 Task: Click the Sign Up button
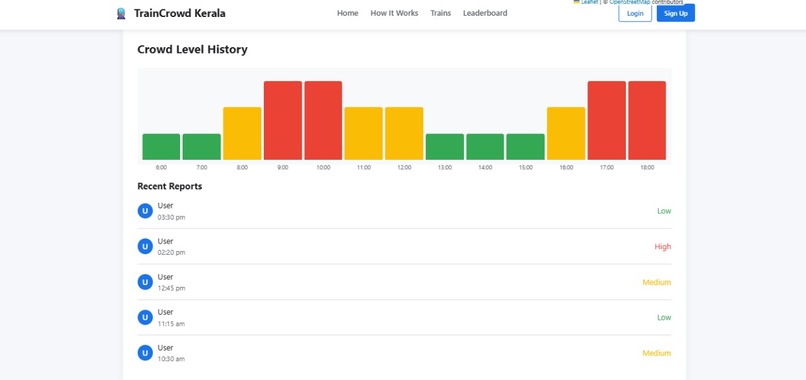tap(675, 13)
